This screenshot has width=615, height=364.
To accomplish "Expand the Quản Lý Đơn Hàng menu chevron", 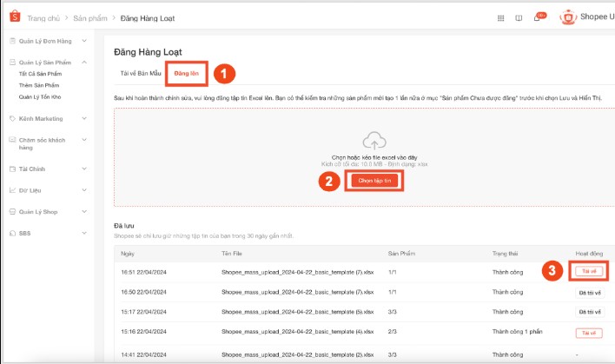I will [x=84, y=41].
